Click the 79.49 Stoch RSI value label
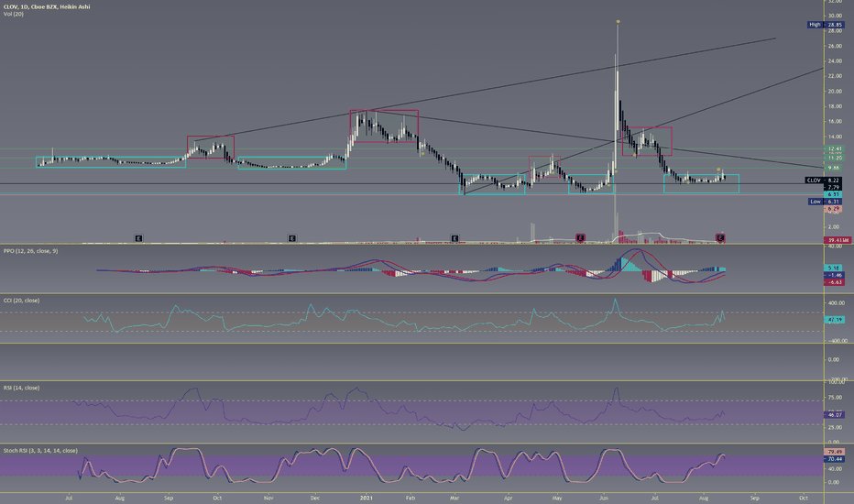854x504 pixels. (835, 452)
